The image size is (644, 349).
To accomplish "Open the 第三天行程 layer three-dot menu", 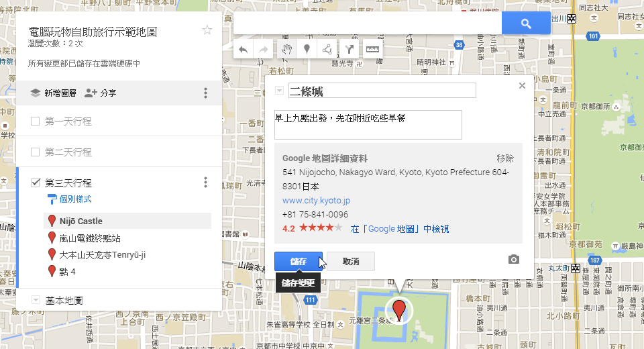I will tap(205, 183).
